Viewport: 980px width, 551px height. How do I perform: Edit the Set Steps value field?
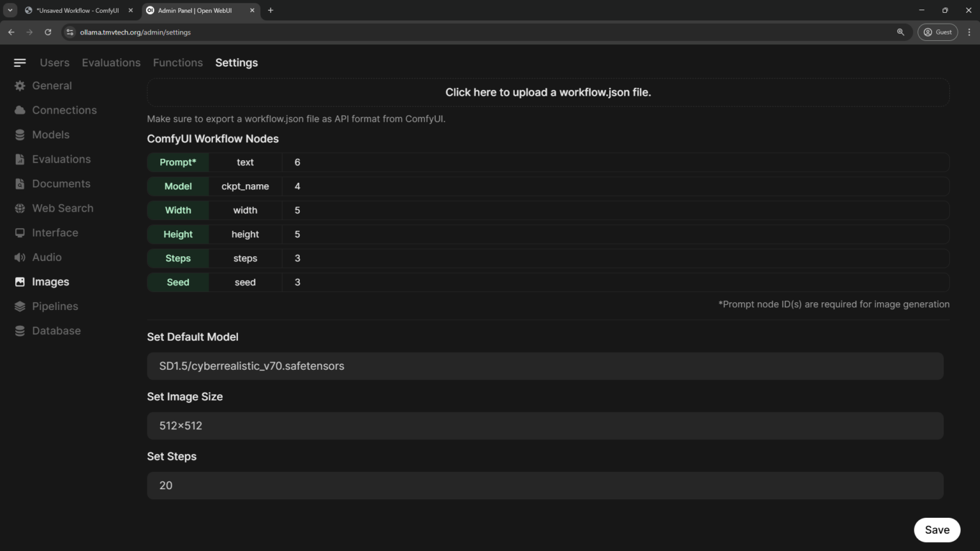[545, 485]
